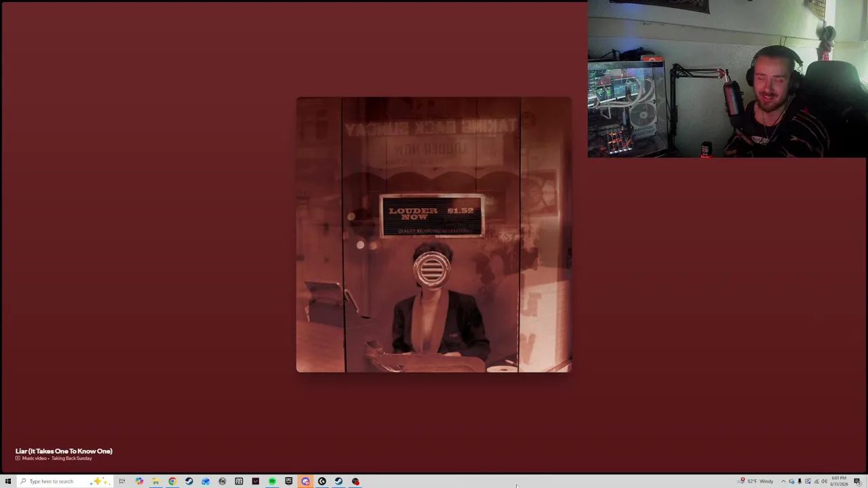The height and width of the screenshot is (488, 868).
Task: Open Google Chrome from the taskbar
Action: (x=172, y=481)
